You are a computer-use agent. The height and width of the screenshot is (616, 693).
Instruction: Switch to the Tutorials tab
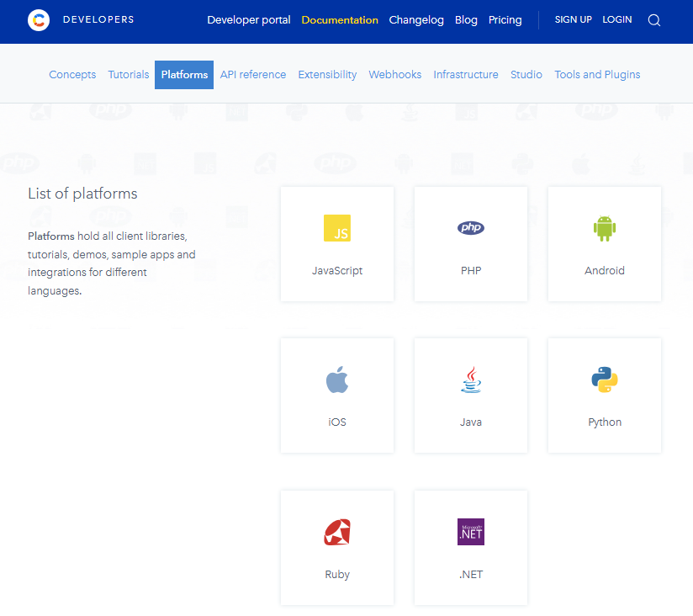click(x=129, y=75)
